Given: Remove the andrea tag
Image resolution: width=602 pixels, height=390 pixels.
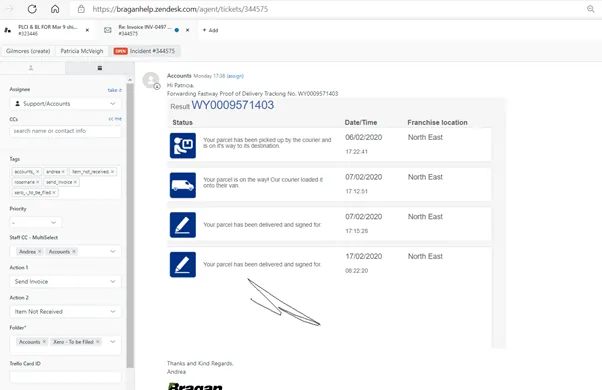Looking at the screenshot, I should (x=63, y=172).
